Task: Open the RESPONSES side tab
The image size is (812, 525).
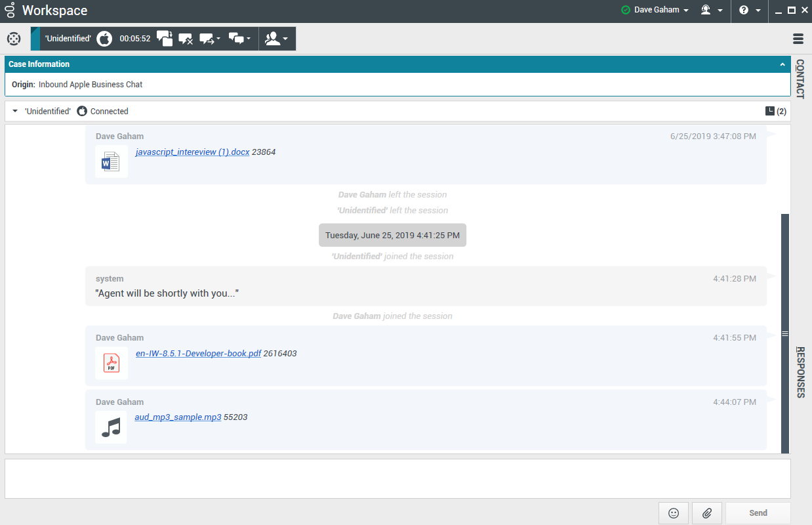Action: coord(800,372)
